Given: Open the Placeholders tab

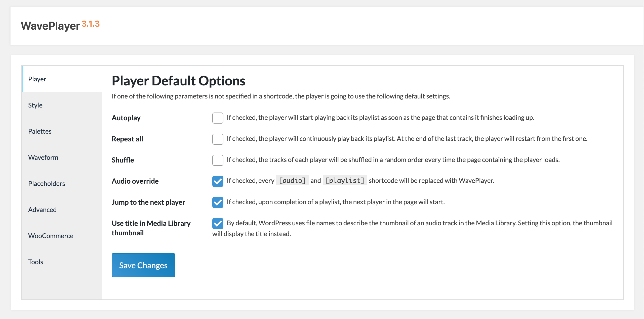Looking at the screenshot, I should click(x=47, y=184).
